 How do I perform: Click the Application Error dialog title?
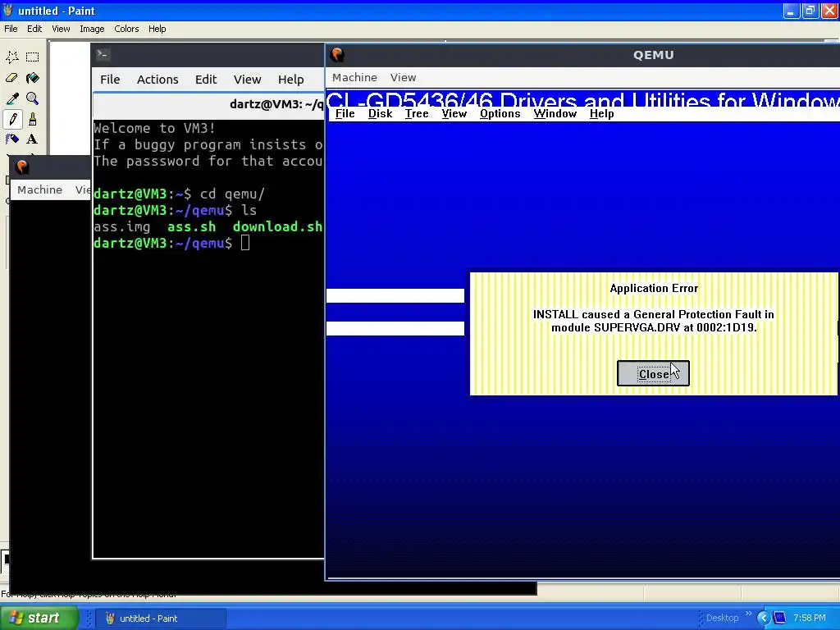(x=654, y=288)
